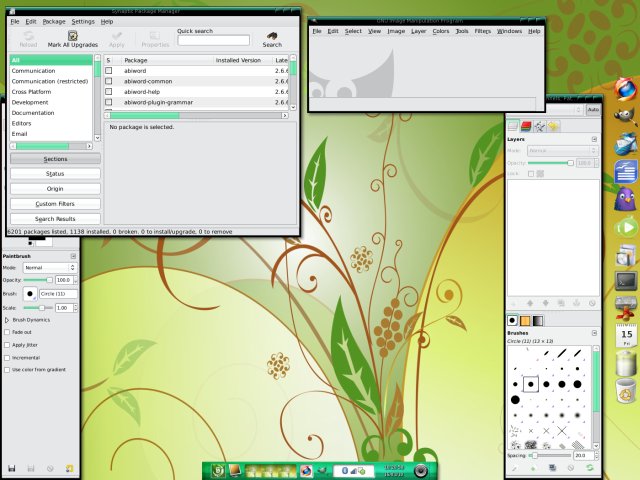Open the Paths tab in GIMP dock
Viewport: 640px width, 480px height.
(540, 127)
